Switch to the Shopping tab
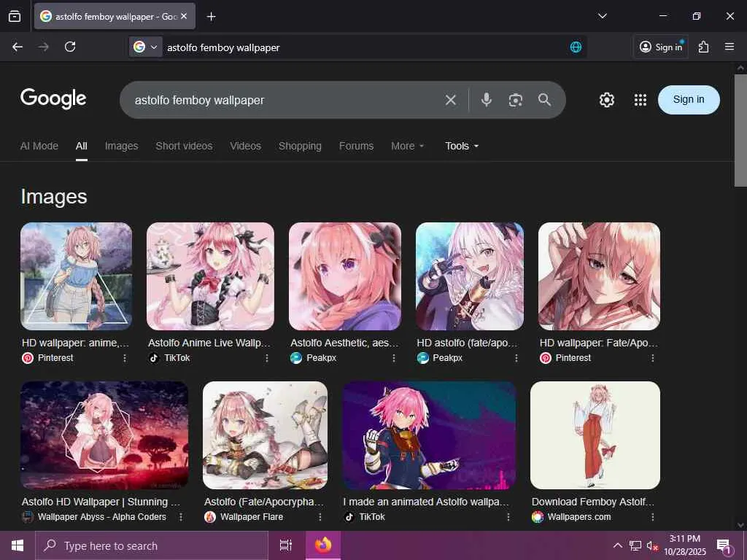 point(300,146)
